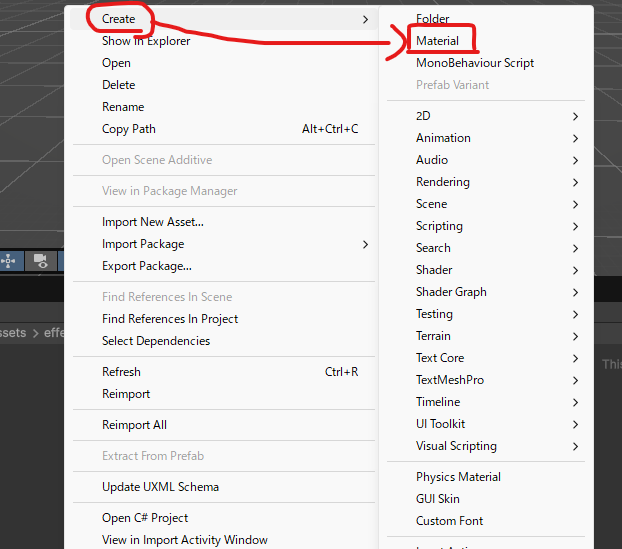Choose Import New Asset option

[x=152, y=222]
